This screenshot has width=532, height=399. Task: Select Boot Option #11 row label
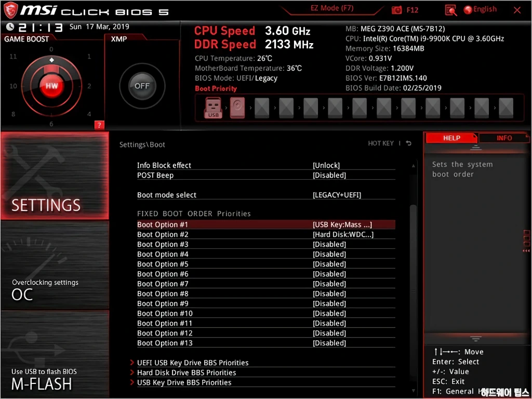[x=165, y=323]
